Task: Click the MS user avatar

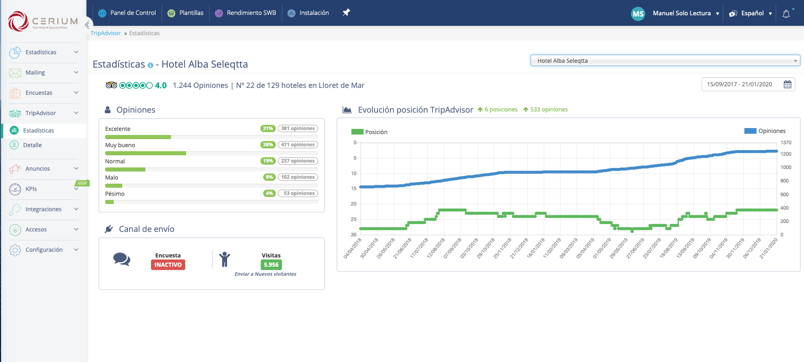Action: [x=638, y=14]
